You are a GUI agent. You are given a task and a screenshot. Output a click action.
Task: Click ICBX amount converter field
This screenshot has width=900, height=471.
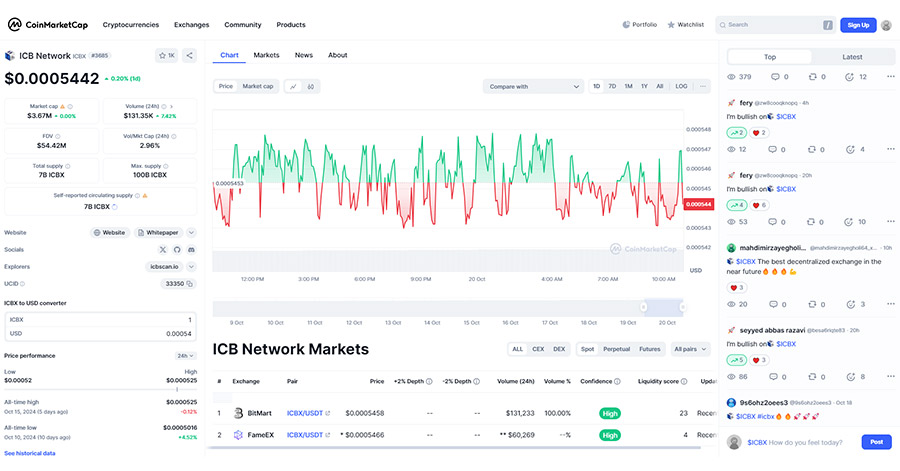[x=100, y=320]
